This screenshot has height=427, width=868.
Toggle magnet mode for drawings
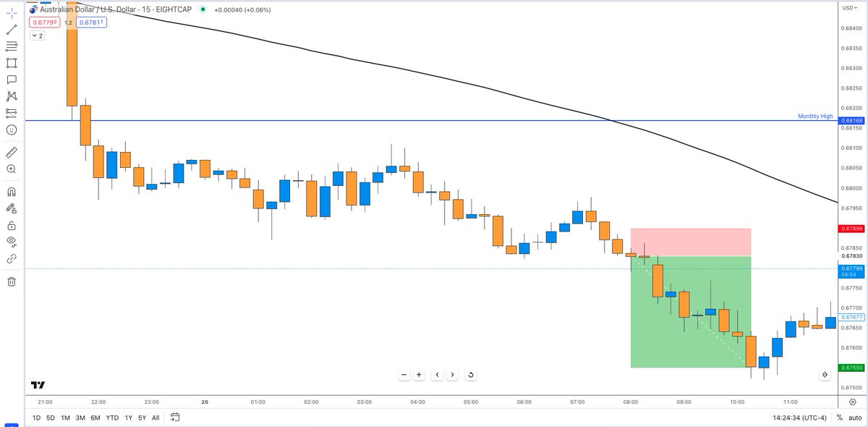[x=11, y=192]
